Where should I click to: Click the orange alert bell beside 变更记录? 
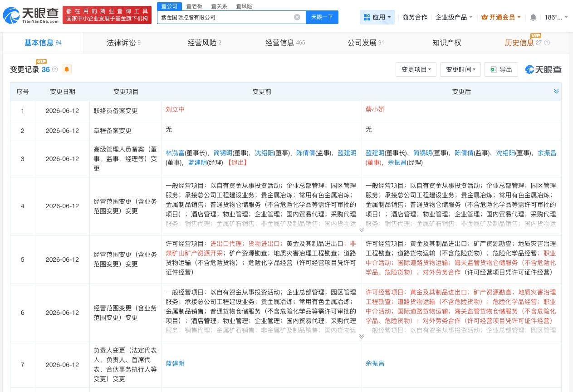tap(67, 69)
